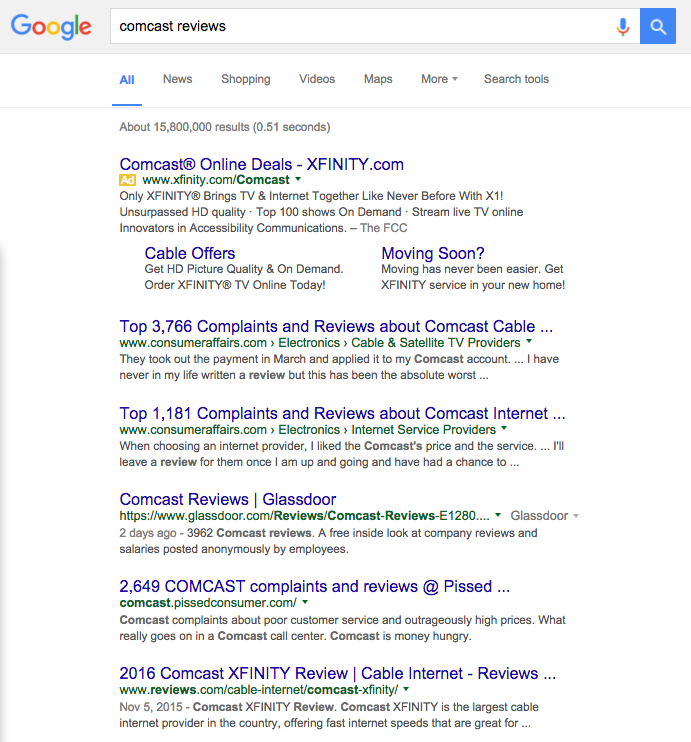The height and width of the screenshot is (742, 691).
Task: Switch to the Shopping tab
Action: pyautogui.click(x=246, y=79)
